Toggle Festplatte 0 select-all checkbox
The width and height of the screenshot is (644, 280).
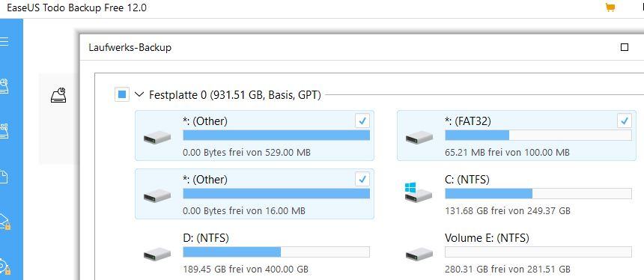click(122, 95)
